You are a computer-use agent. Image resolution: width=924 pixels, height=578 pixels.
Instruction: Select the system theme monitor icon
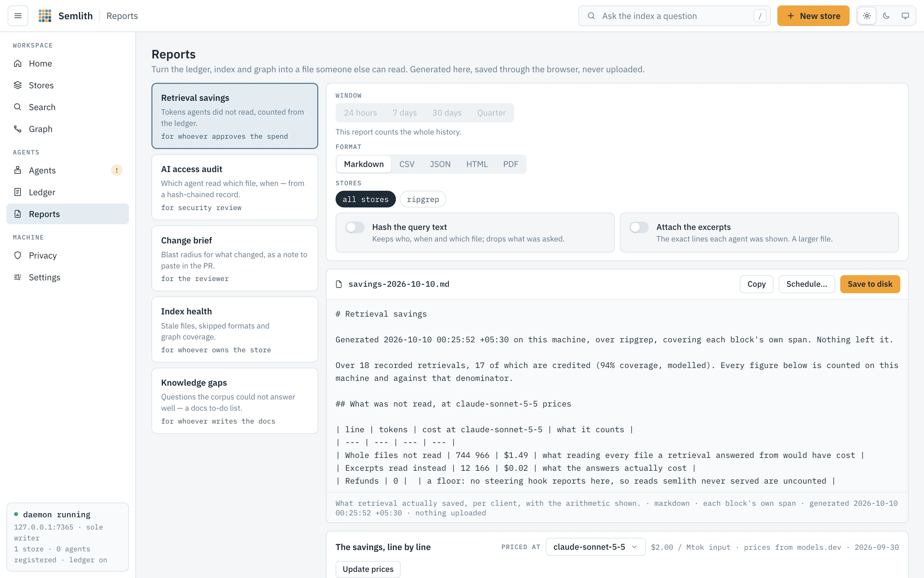point(905,16)
